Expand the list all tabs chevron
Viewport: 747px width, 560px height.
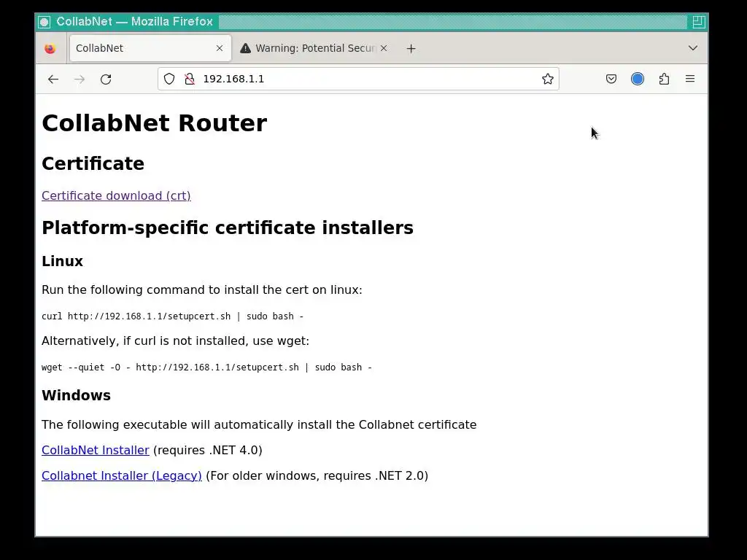click(x=693, y=48)
